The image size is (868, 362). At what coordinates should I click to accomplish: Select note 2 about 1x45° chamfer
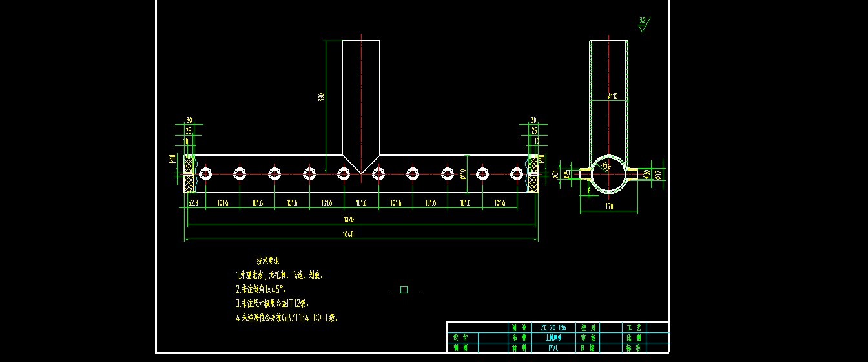(261, 289)
